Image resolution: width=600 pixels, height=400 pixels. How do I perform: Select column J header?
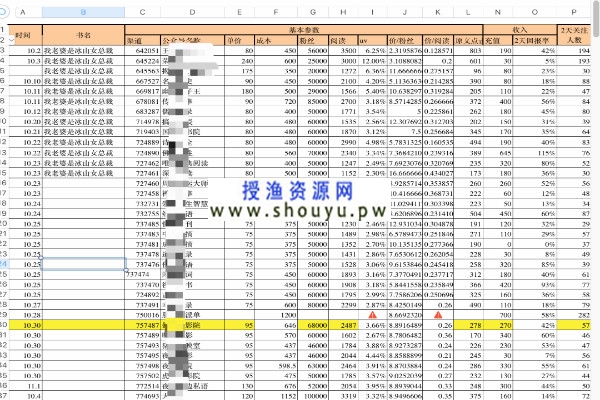tap(405, 12)
